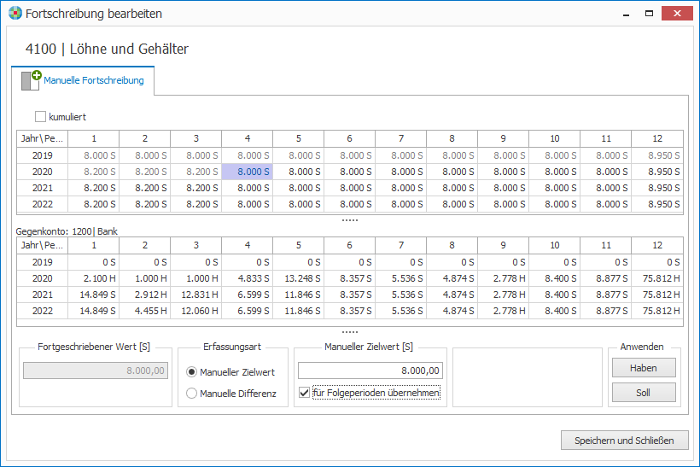Select Gegenkonto 2022 cell 4.455 H
Viewport: 700px width, 467px height.
[145, 311]
